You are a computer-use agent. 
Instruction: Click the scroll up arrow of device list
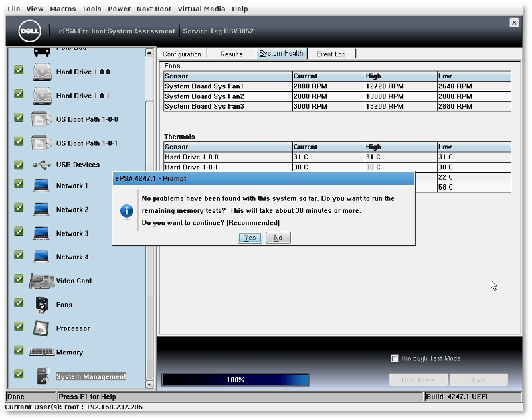(149, 52)
